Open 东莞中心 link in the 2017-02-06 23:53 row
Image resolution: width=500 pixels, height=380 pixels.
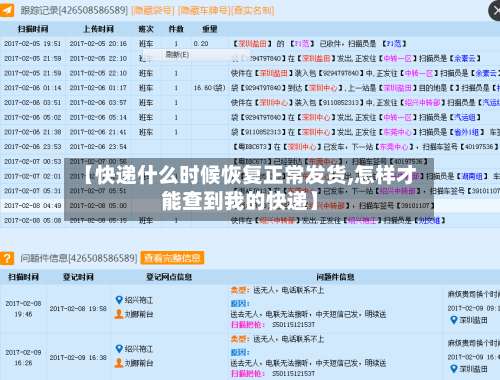pos(394,147)
